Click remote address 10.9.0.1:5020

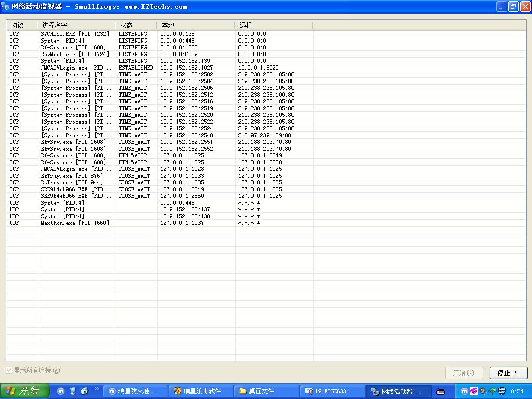point(259,68)
